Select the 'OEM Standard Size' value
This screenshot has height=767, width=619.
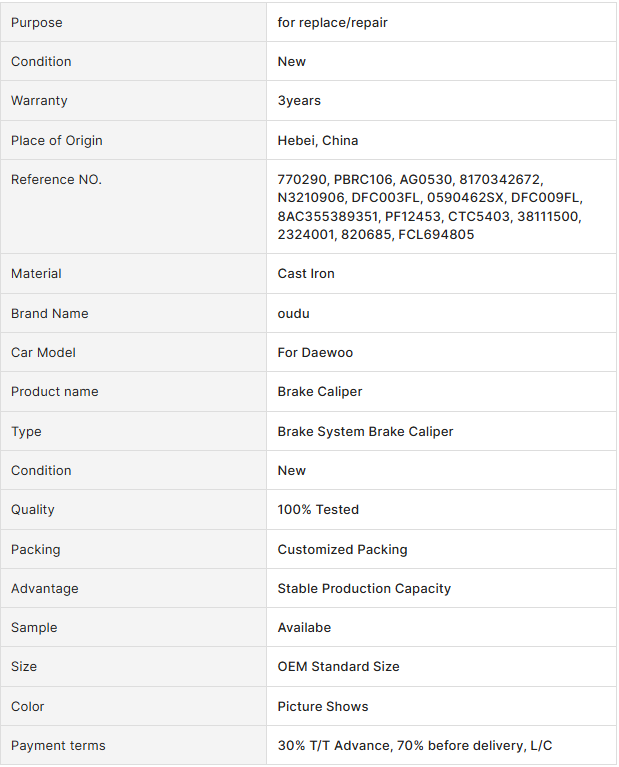[338, 666]
